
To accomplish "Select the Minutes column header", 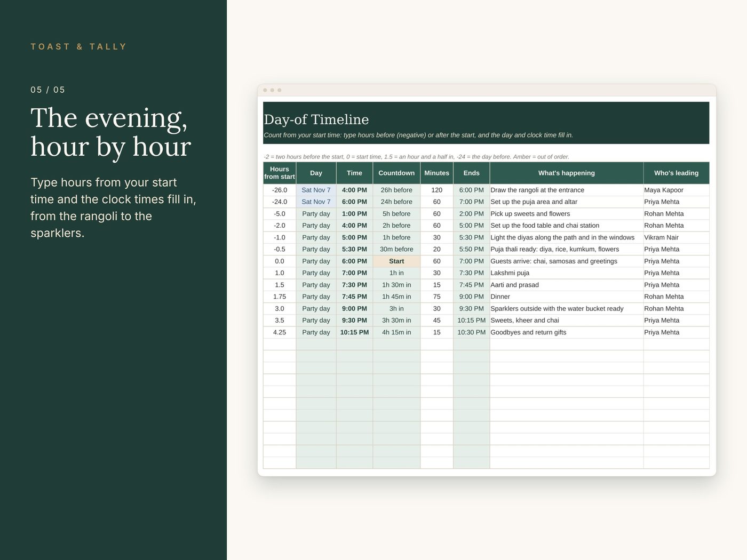I will (437, 173).
